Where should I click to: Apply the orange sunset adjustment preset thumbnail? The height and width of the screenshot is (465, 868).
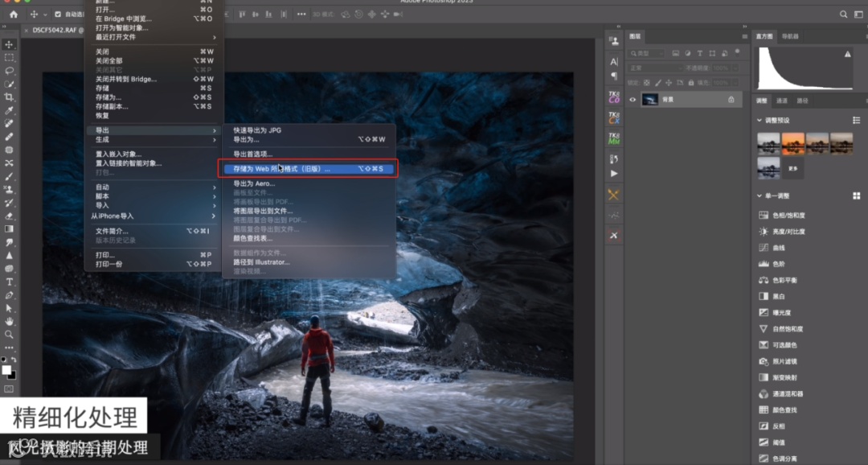pyautogui.click(x=792, y=144)
